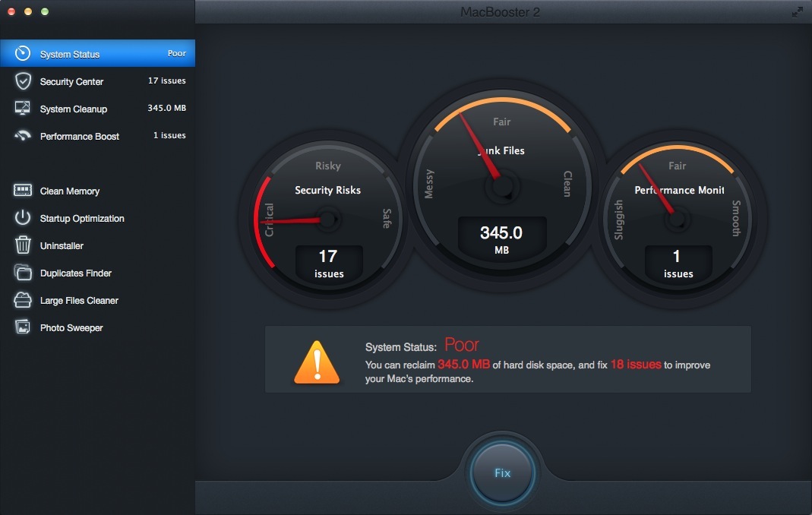Toggle fullscreen with the expand arrows
Screen dimensions: 812x515
point(797,12)
